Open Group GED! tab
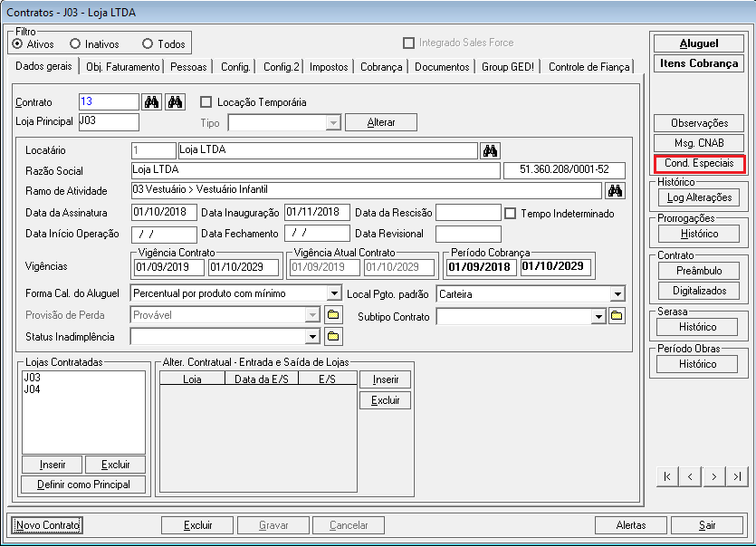Image resolution: width=756 pixels, height=547 pixels. click(508, 67)
